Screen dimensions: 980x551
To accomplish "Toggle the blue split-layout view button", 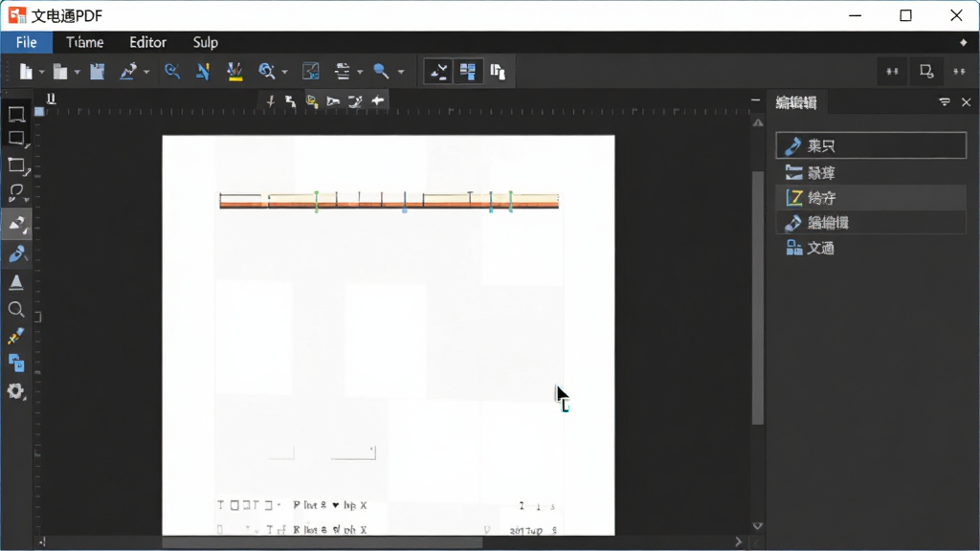I will pyautogui.click(x=467, y=71).
